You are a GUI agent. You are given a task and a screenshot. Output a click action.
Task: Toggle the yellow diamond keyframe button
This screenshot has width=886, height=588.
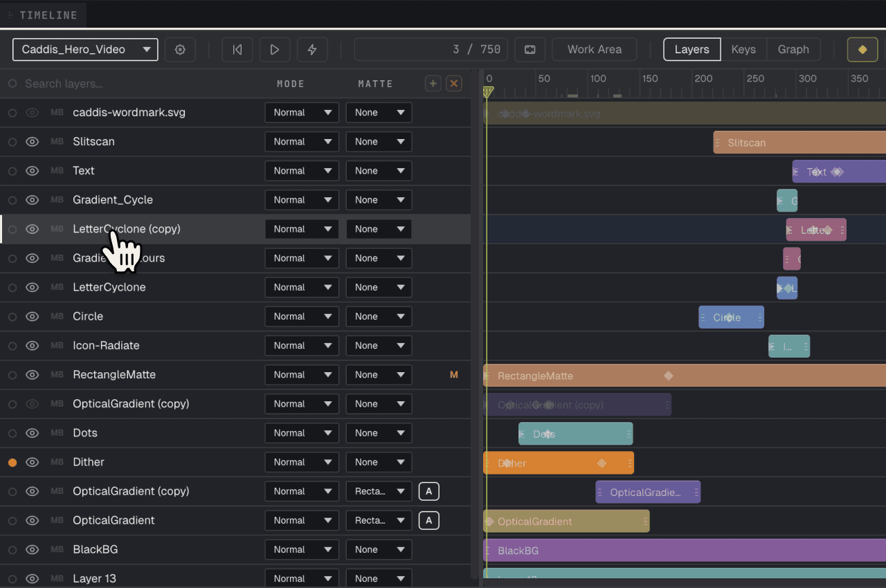[862, 50]
